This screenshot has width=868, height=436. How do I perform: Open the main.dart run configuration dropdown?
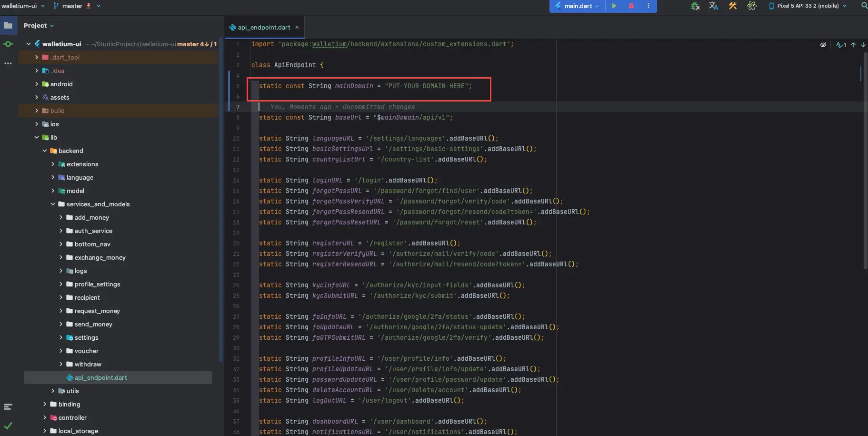coord(577,6)
